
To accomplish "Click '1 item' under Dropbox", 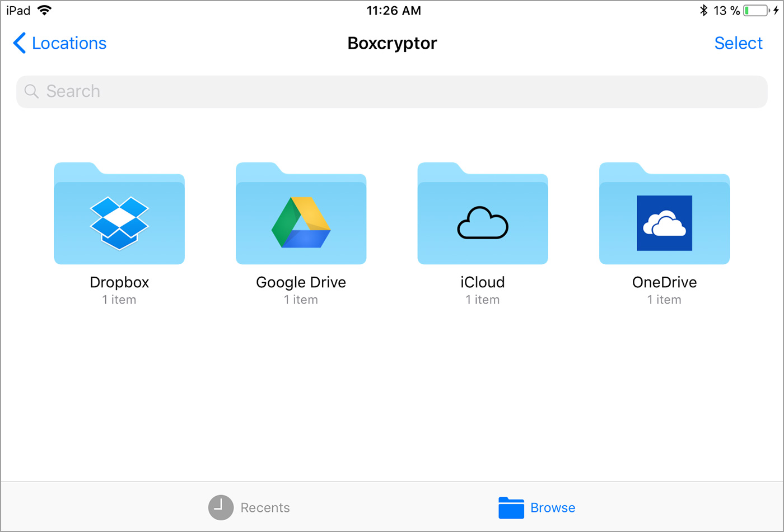I will [x=119, y=300].
